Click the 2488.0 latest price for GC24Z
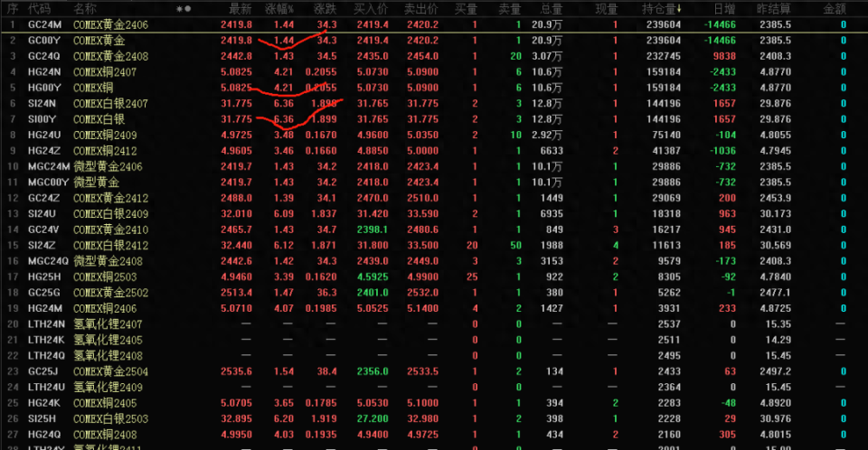Image resolution: width=868 pixels, height=450 pixels. point(236,198)
